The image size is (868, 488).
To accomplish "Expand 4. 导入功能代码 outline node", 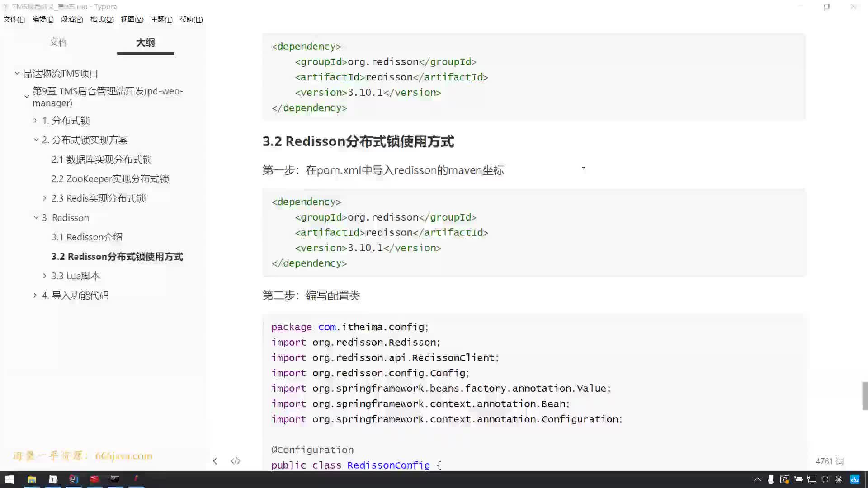I will [35, 295].
